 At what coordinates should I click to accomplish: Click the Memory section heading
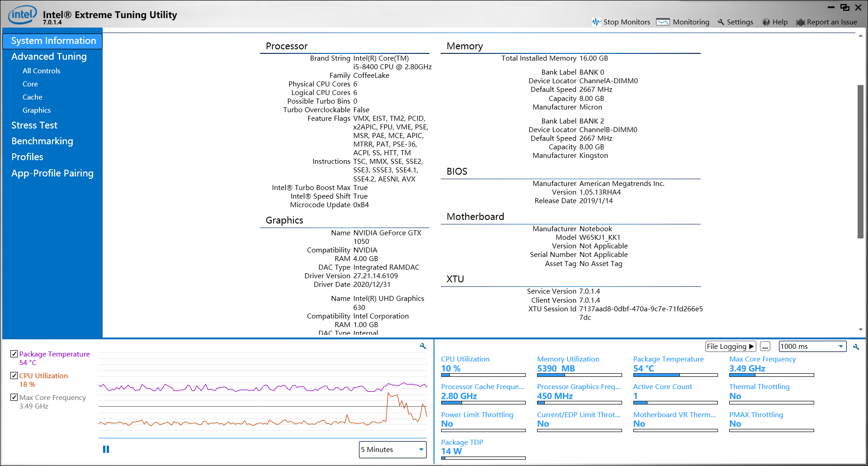coord(465,46)
